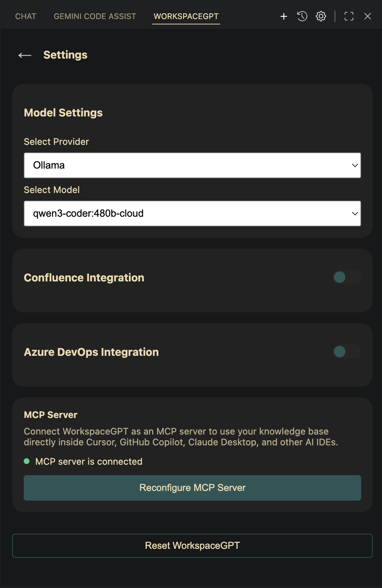The width and height of the screenshot is (382, 588).
Task: Click the Select Provider label
Action: coord(56,142)
